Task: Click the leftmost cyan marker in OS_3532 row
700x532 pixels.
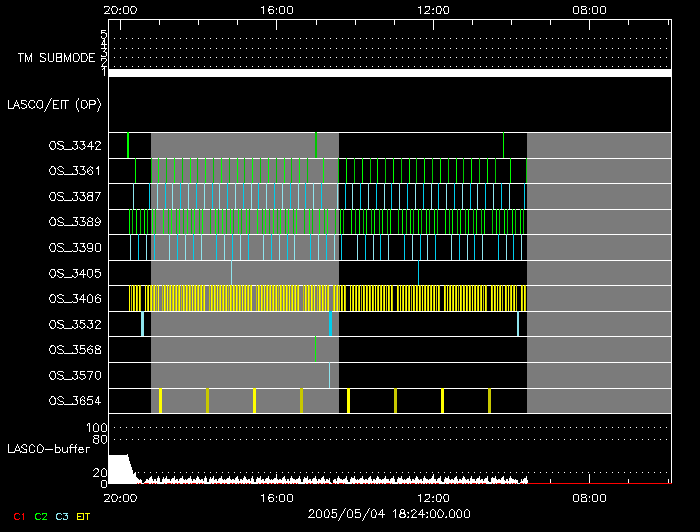Action: pyautogui.click(x=142, y=324)
